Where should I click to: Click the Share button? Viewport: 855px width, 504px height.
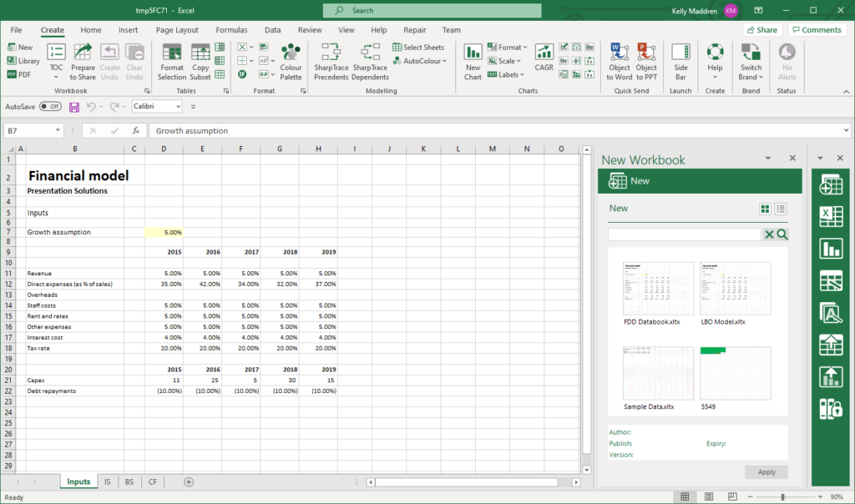tap(761, 30)
